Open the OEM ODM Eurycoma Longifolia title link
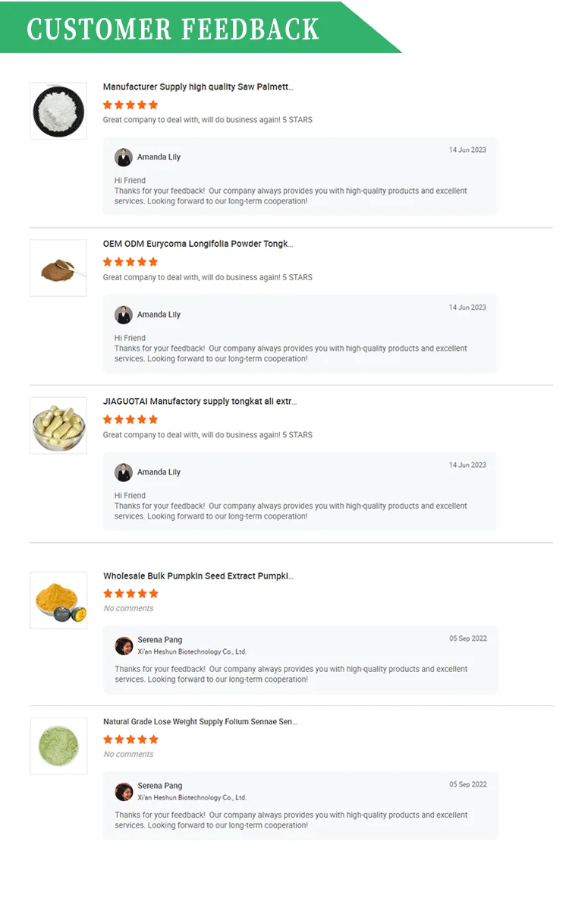Screen dimensions: 569x924 click(x=198, y=244)
